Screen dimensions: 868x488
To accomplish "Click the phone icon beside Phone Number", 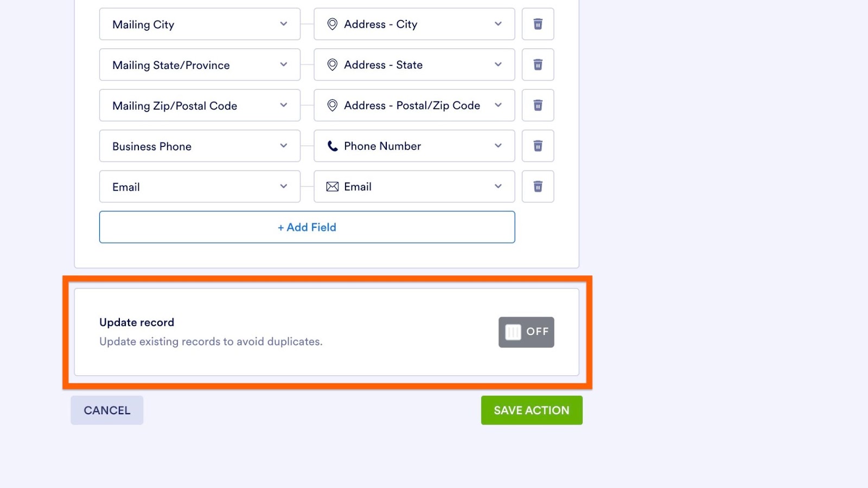I will [x=333, y=146].
